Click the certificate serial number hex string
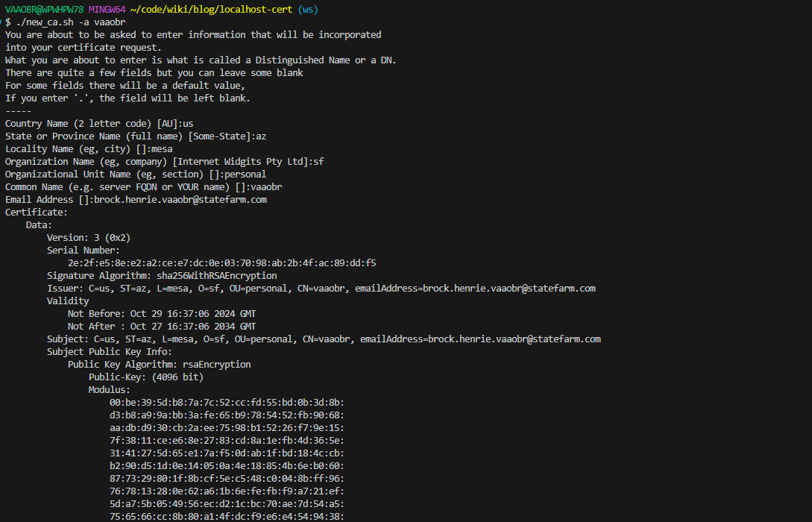Image resolution: width=812 pixels, height=522 pixels. click(x=221, y=262)
